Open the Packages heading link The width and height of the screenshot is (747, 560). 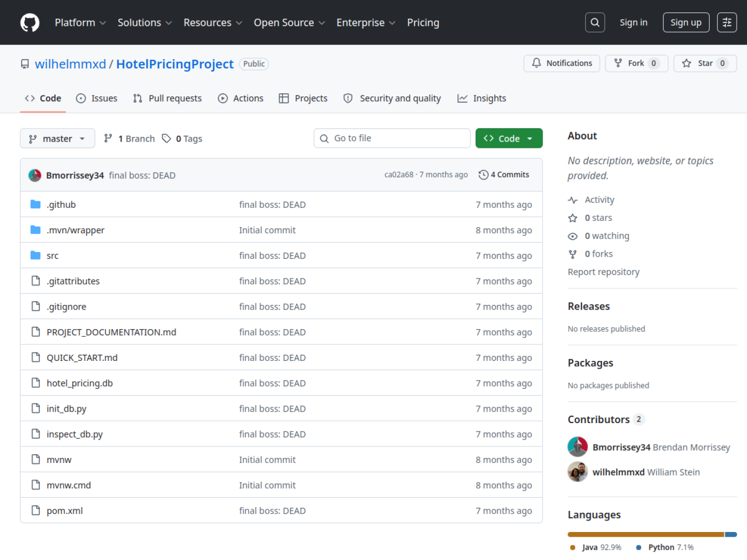[x=590, y=362]
